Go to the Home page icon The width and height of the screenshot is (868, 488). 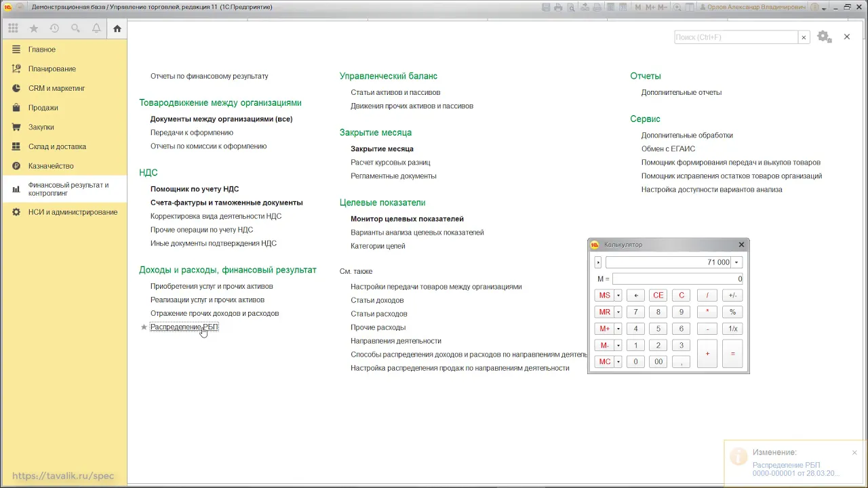point(117,28)
